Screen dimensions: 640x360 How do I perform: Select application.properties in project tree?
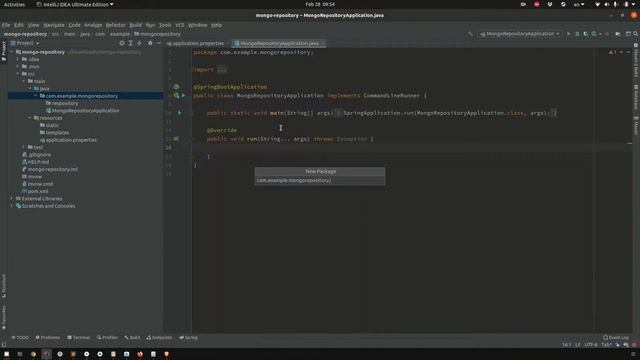[71, 140]
